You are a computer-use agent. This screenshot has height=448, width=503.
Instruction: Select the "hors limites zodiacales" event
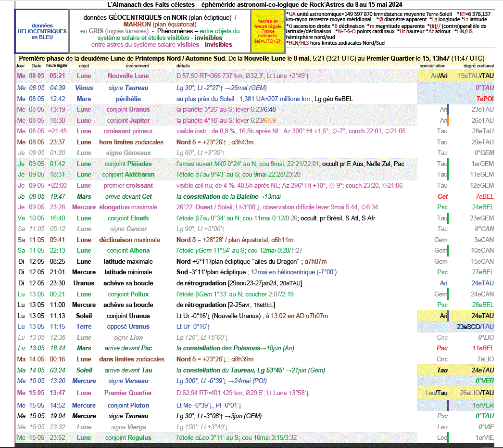[x=131, y=142]
